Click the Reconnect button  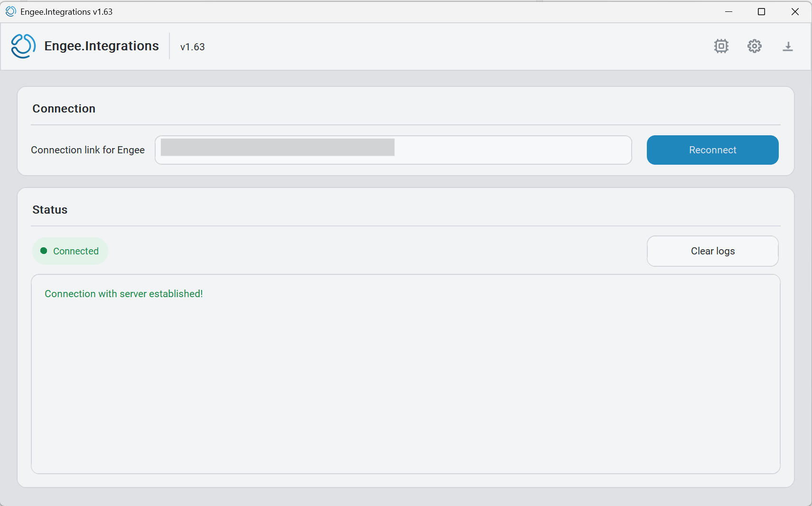(712, 150)
